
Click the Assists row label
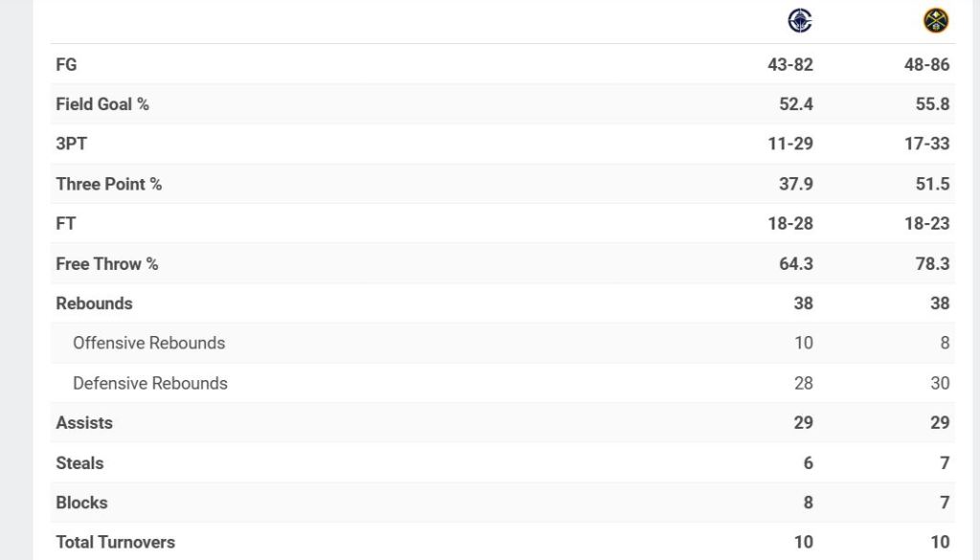click(x=84, y=422)
